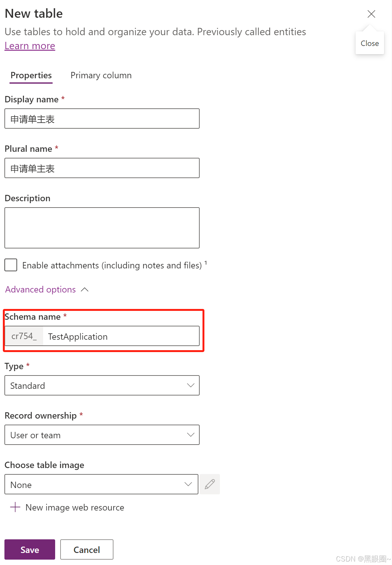Click the Advanced options text link
This screenshot has width=392, height=565.
(40, 289)
